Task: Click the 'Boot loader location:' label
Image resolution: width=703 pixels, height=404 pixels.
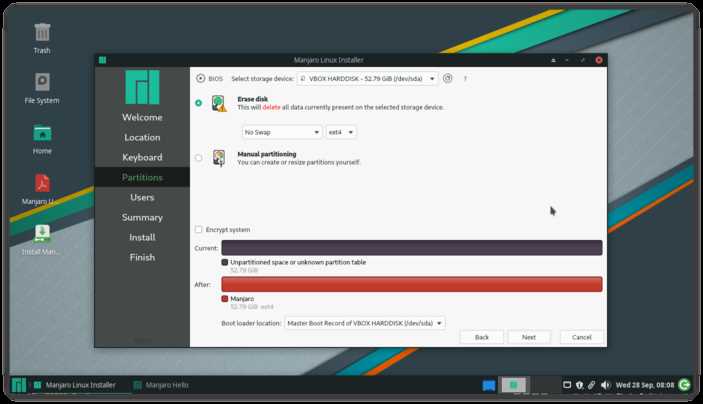Action: (x=251, y=323)
